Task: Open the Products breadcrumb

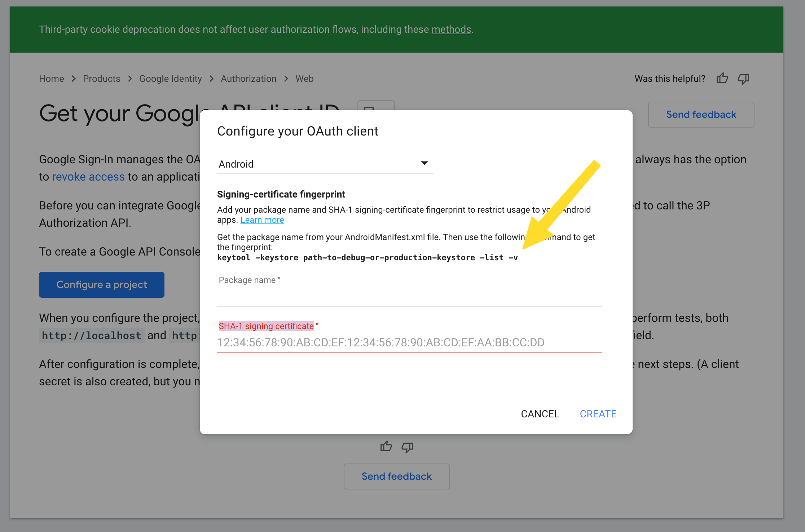Action: pos(102,79)
